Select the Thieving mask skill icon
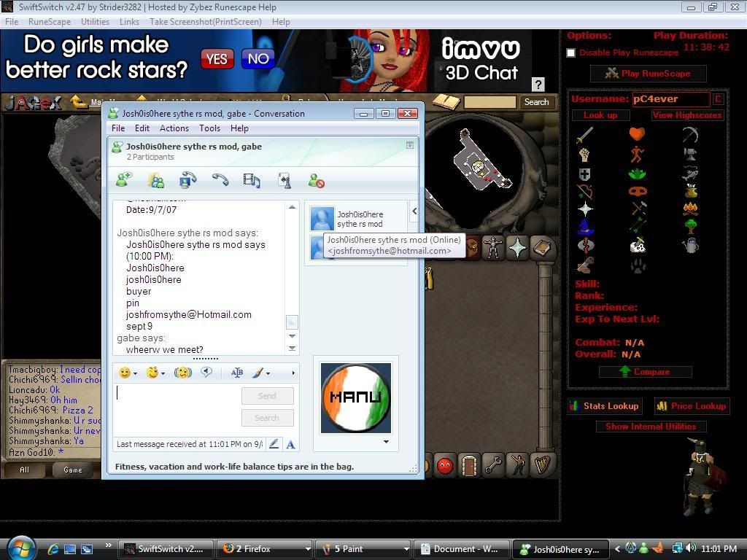 pyautogui.click(x=637, y=192)
